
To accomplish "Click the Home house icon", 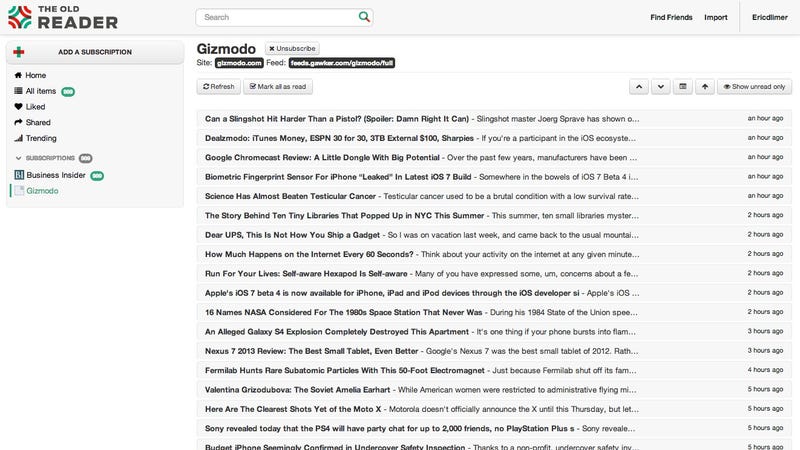I will pos(18,75).
